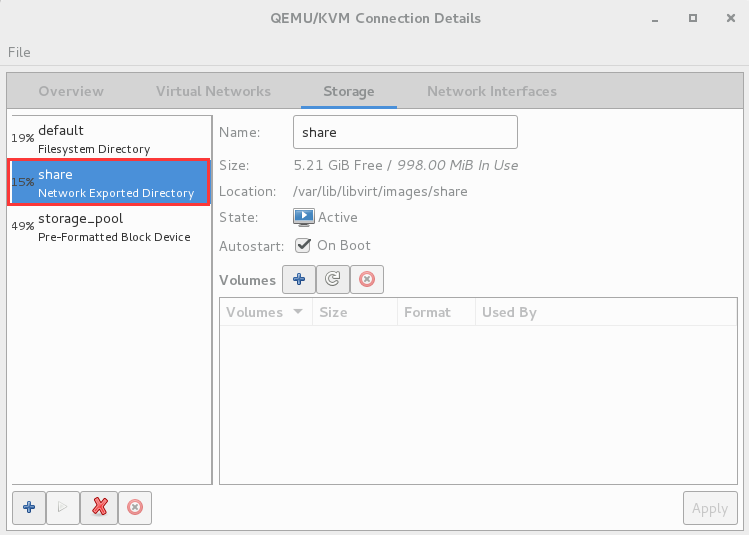The height and width of the screenshot is (535, 749).
Task: Toggle Autostart On Boot checkbox
Action: pyautogui.click(x=303, y=246)
